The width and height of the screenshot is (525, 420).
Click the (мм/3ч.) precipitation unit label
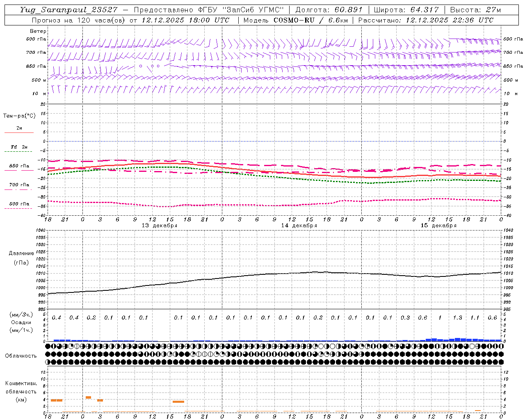[21, 315]
